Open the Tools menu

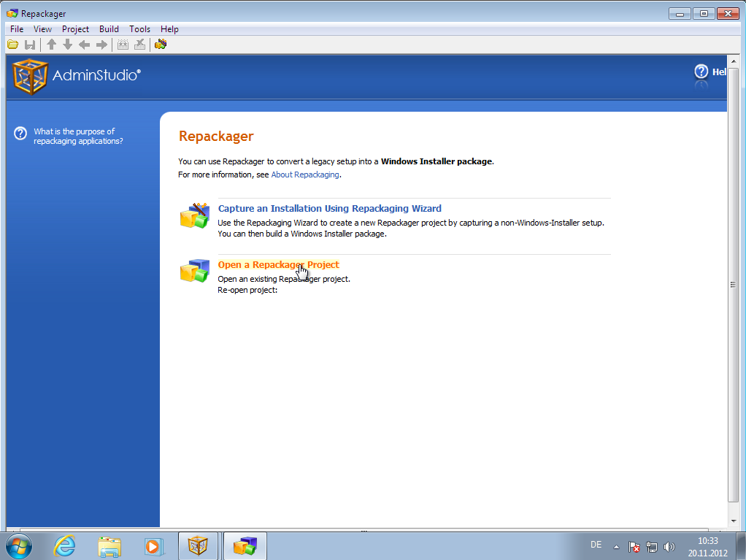coord(139,29)
